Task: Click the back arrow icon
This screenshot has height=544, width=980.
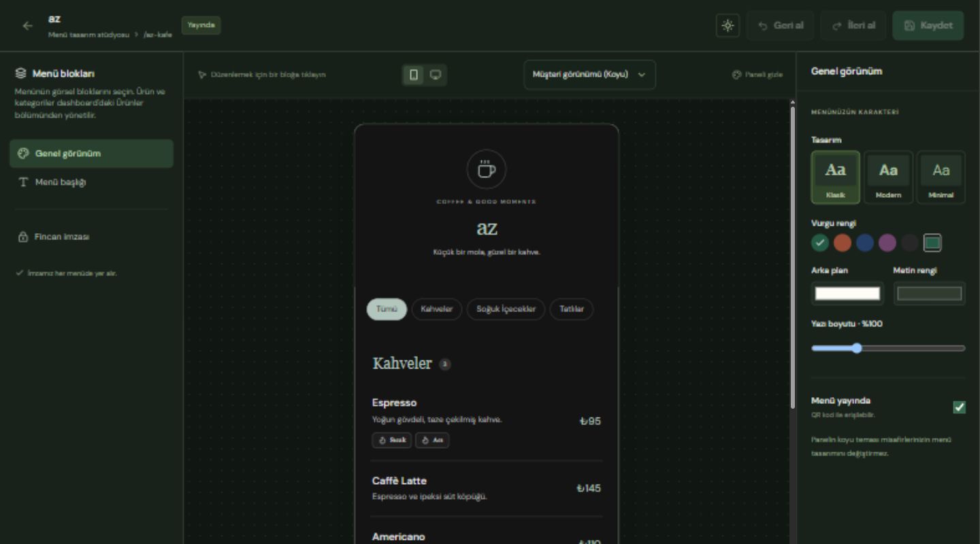Action: (x=27, y=26)
